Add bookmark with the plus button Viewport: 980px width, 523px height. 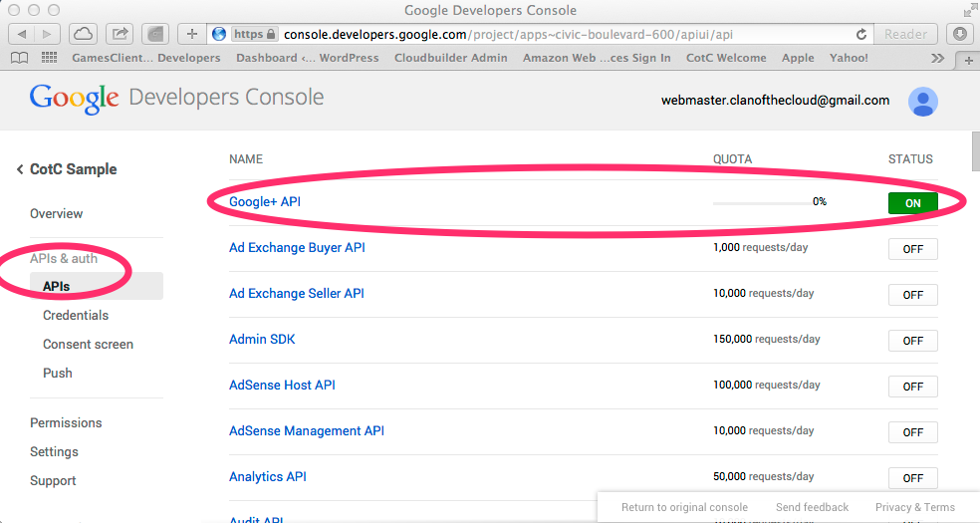[192, 34]
